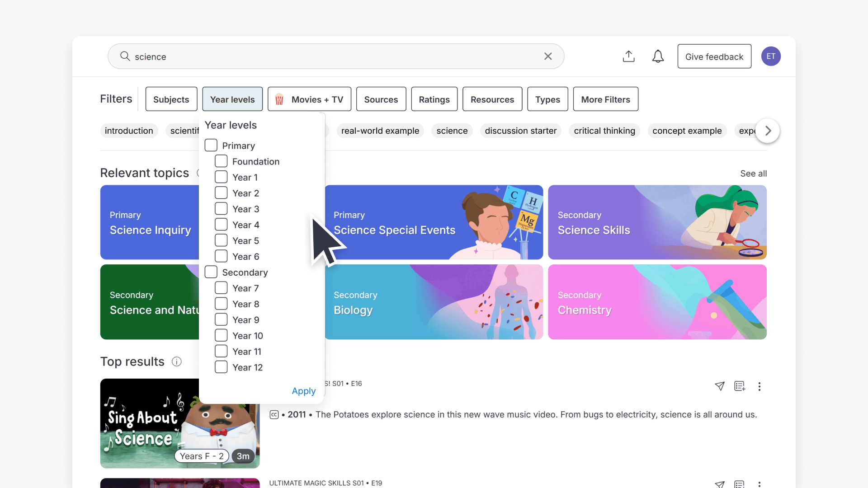Select the critical thinking tag chip
Screen dimensions: 868x488
(x=604, y=131)
